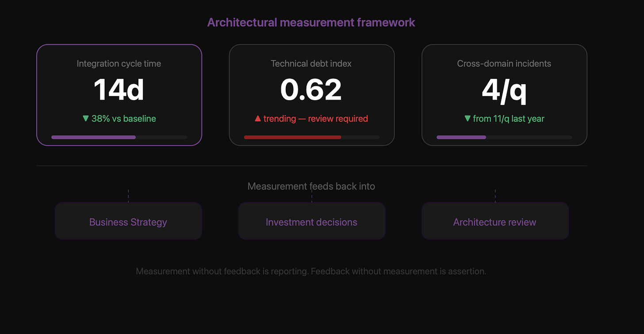The height and width of the screenshot is (334, 644).
Task: Choose the Architecture review box
Action: coord(495,221)
